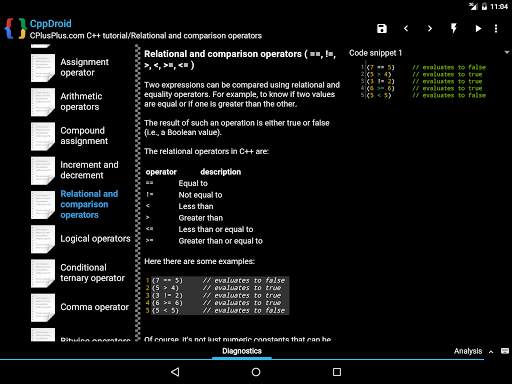Viewport: 512px width, 384px height.
Task: Select Increment and decrement tutorial entry
Action: coord(89,170)
